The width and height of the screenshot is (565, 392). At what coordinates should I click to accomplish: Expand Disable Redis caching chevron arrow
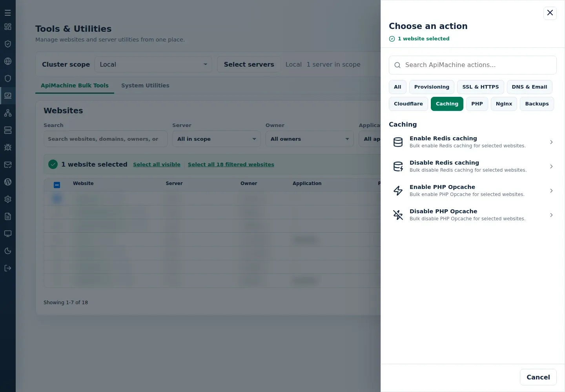551,167
